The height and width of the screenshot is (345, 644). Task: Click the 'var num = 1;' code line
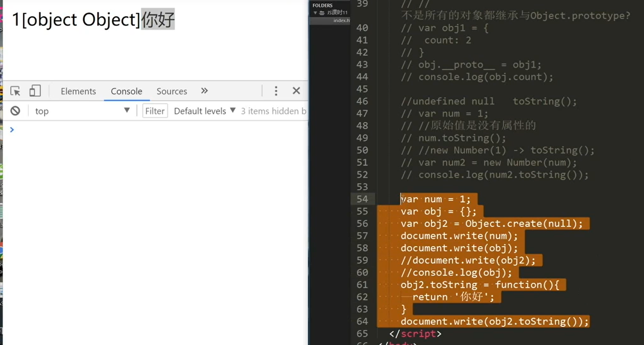[435, 199]
